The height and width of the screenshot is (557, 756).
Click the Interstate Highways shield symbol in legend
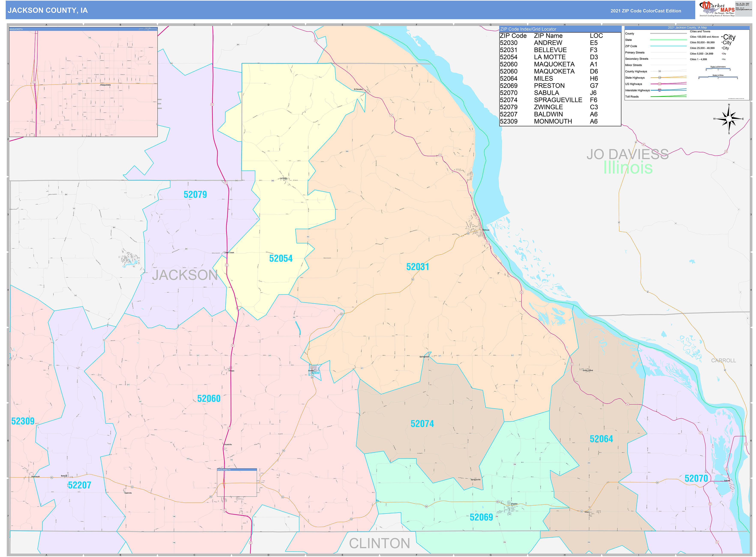(x=660, y=90)
